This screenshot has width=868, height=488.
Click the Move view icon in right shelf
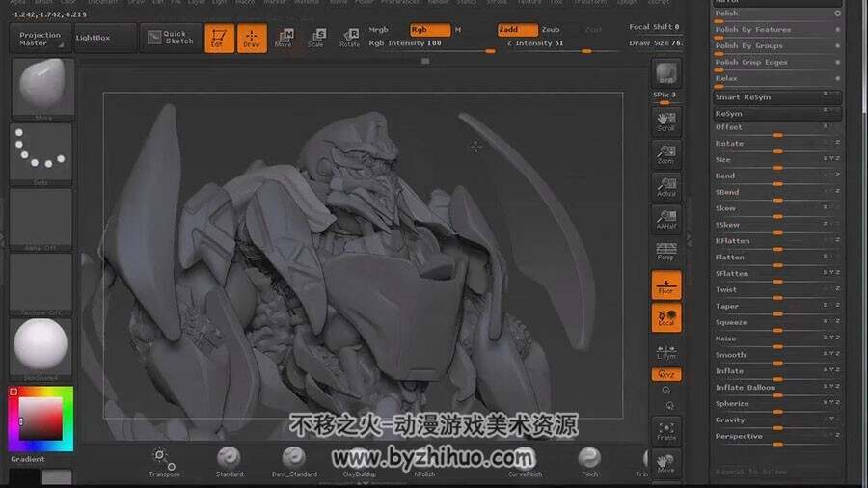click(x=665, y=463)
